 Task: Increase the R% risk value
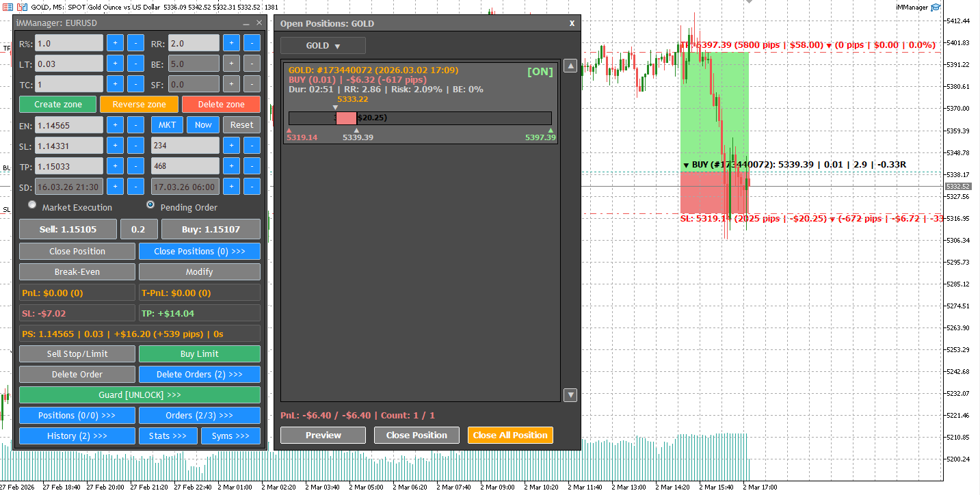pyautogui.click(x=115, y=43)
